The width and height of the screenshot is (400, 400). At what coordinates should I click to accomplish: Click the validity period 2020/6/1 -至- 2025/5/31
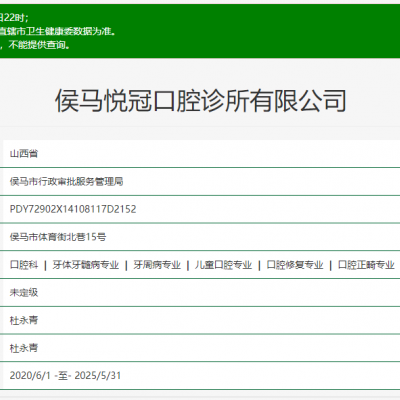tap(65, 376)
